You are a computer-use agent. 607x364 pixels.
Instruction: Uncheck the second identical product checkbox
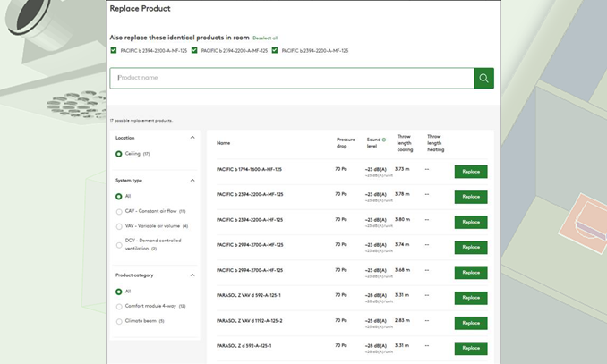click(194, 51)
